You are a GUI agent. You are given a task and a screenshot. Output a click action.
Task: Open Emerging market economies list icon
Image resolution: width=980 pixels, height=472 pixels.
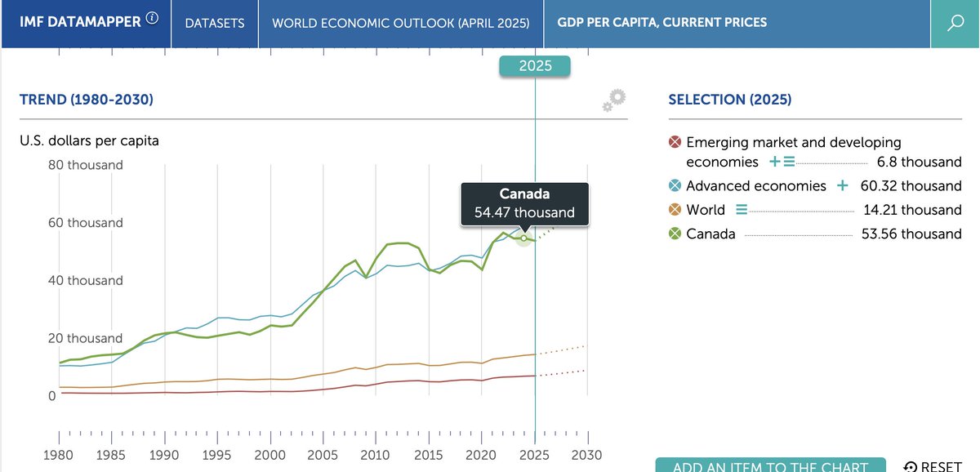pyautogui.click(x=789, y=162)
